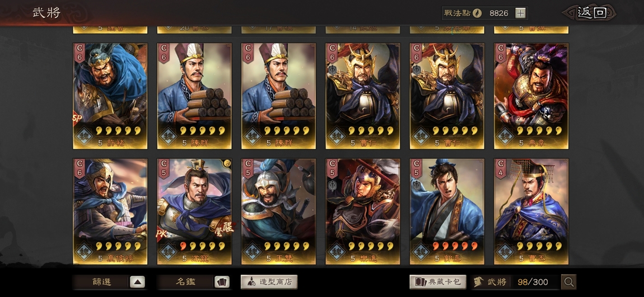Select the 樂進 general card

[363, 211]
